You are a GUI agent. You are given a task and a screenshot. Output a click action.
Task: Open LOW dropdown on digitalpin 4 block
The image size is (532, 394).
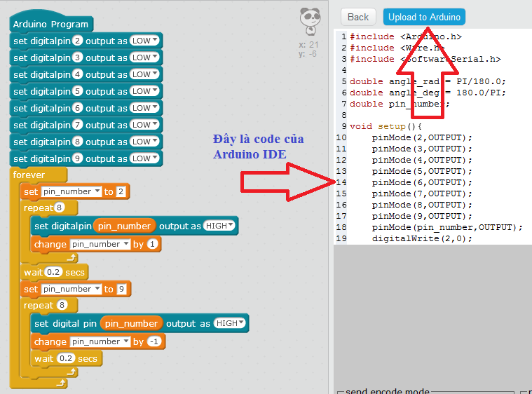144,74
